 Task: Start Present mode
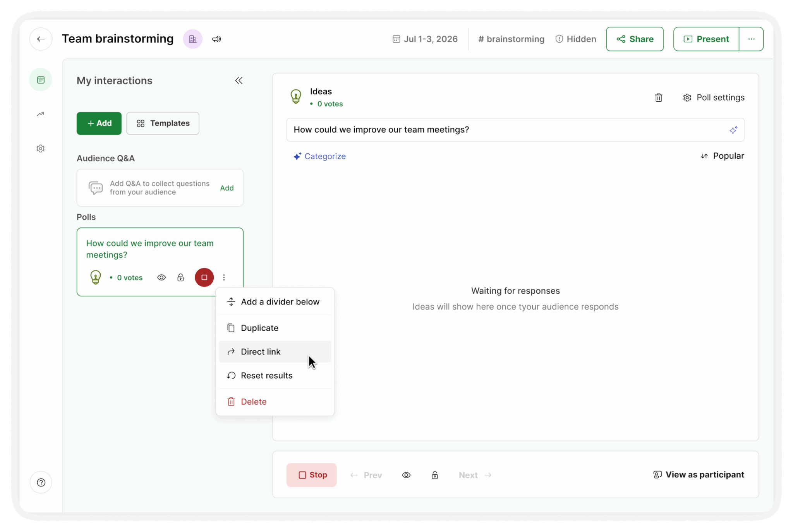pos(706,39)
